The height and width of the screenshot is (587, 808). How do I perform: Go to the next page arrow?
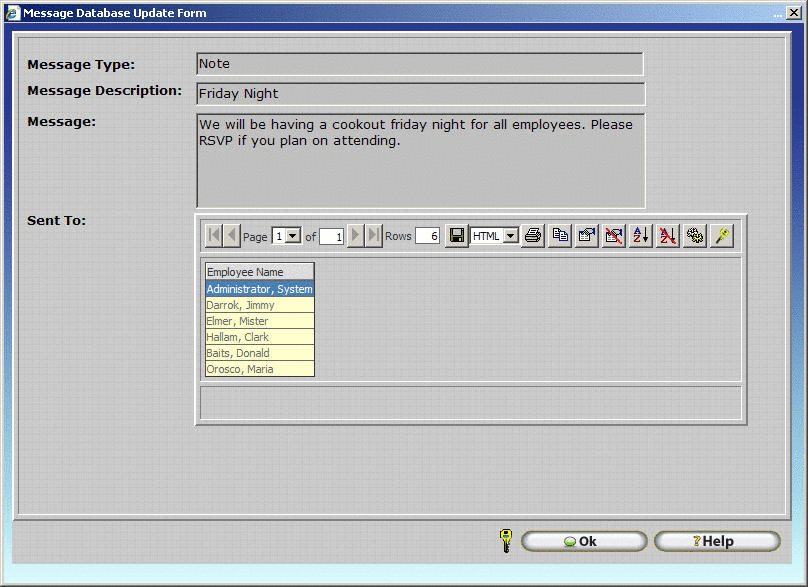355,236
